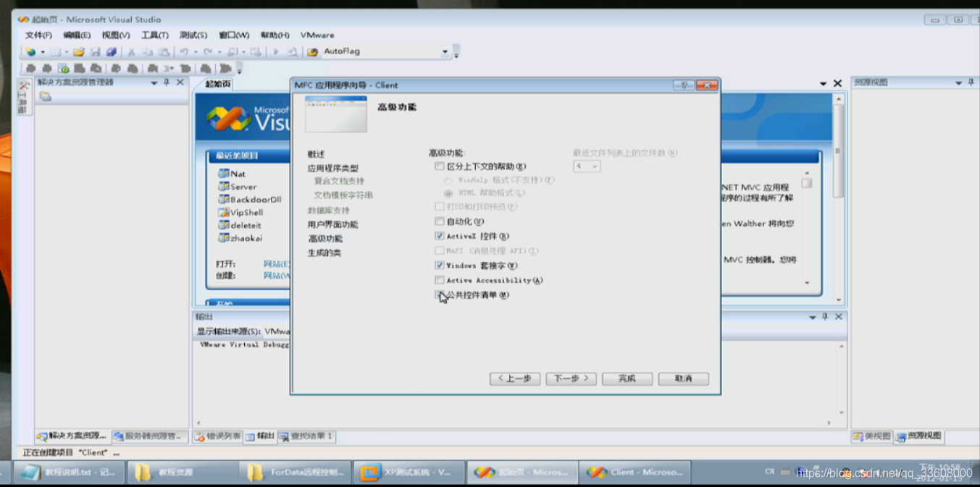
Task: Go to 生成的类 wizard page
Action: point(324,253)
